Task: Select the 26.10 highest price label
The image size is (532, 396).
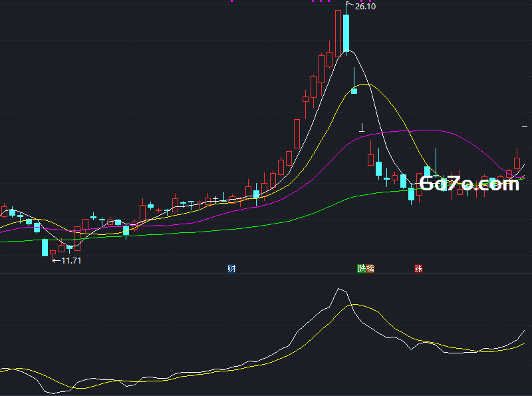Action: pos(365,7)
